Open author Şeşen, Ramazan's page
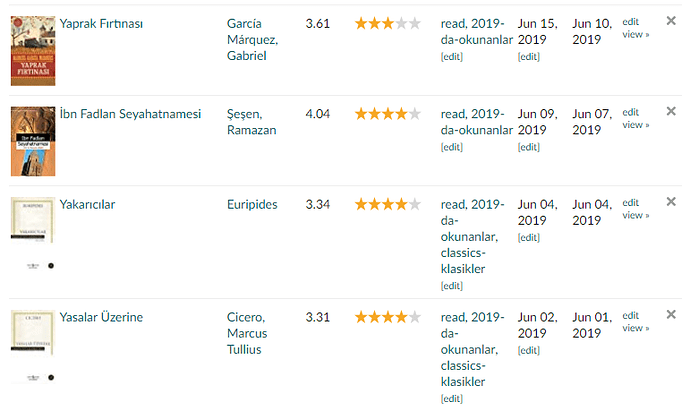Image resolution: width=690 pixels, height=410 pixels. point(252,122)
